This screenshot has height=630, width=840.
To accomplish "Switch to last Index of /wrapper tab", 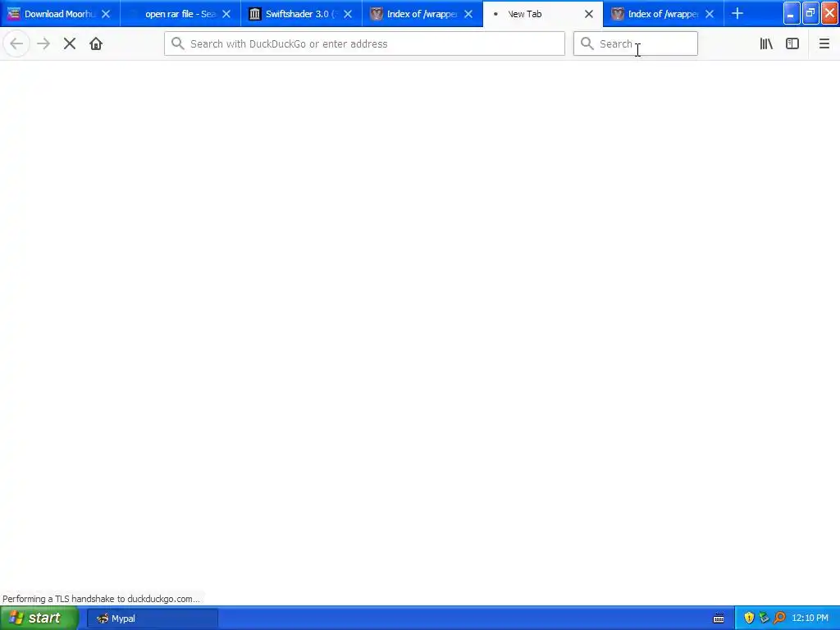I will [x=663, y=14].
